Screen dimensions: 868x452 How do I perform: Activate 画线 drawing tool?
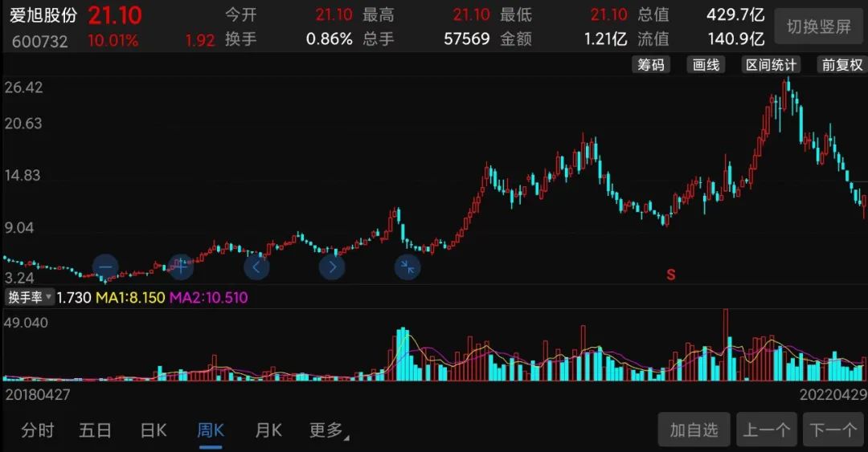(706, 65)
